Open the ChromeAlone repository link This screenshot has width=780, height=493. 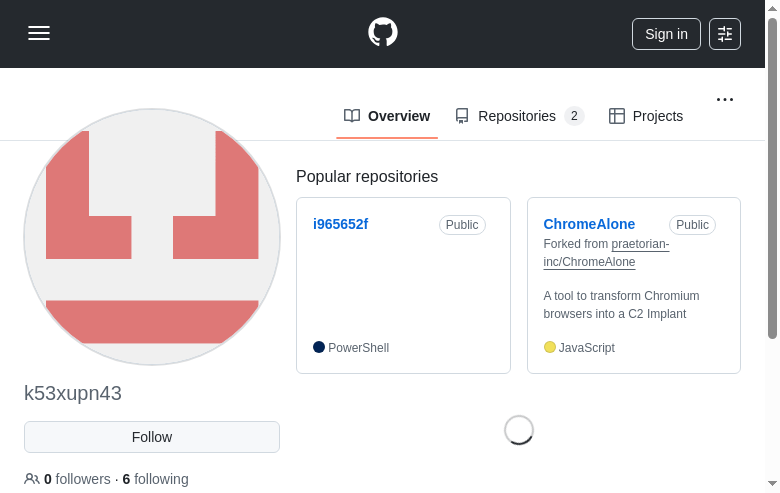click(589, 224)
